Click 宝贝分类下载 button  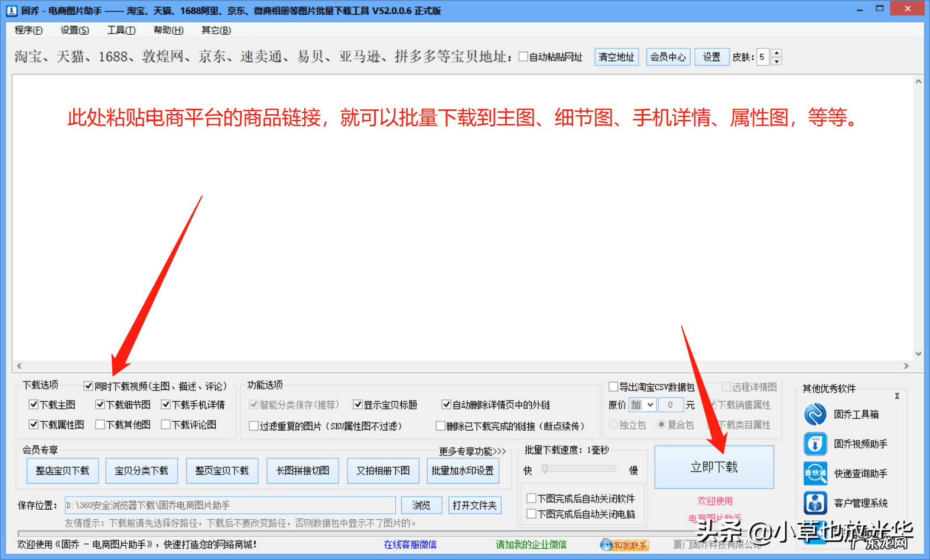coord(141,471)
